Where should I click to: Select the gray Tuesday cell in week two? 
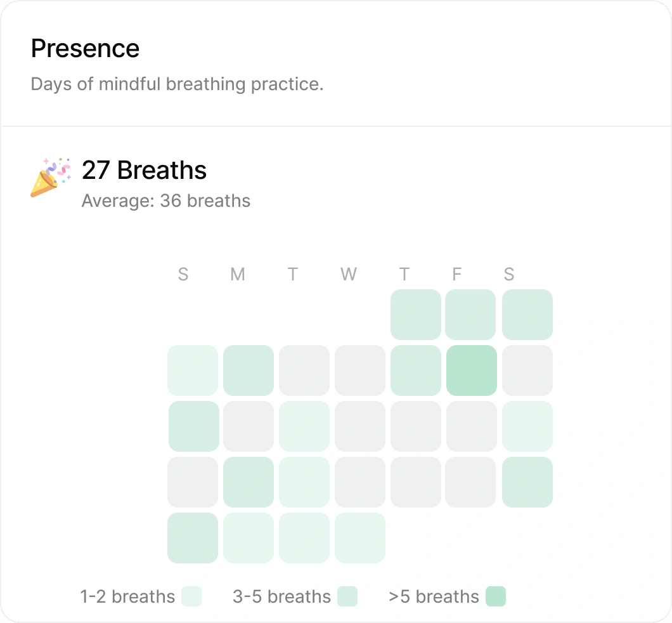tap(304, 371)
